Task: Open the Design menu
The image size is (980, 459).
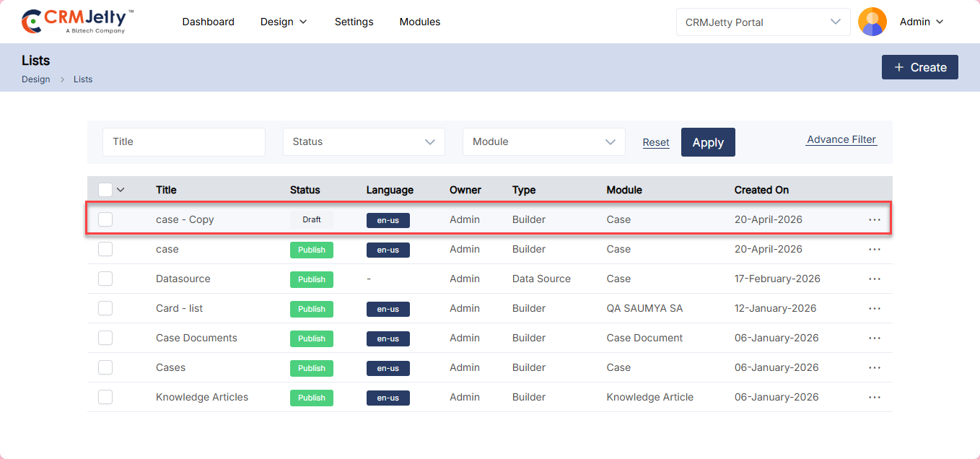Action: (284, 22)
